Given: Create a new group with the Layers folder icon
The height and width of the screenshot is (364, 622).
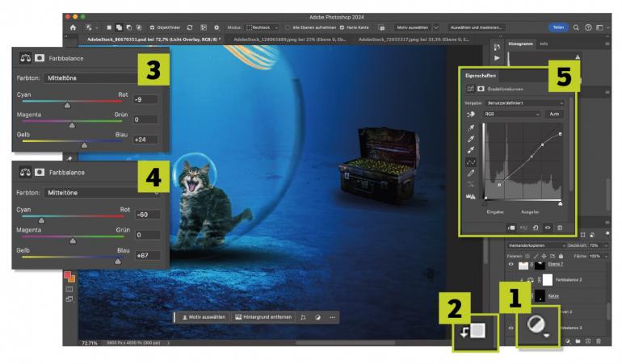Looking at the screenshot, I should click(x=578, y=341).
